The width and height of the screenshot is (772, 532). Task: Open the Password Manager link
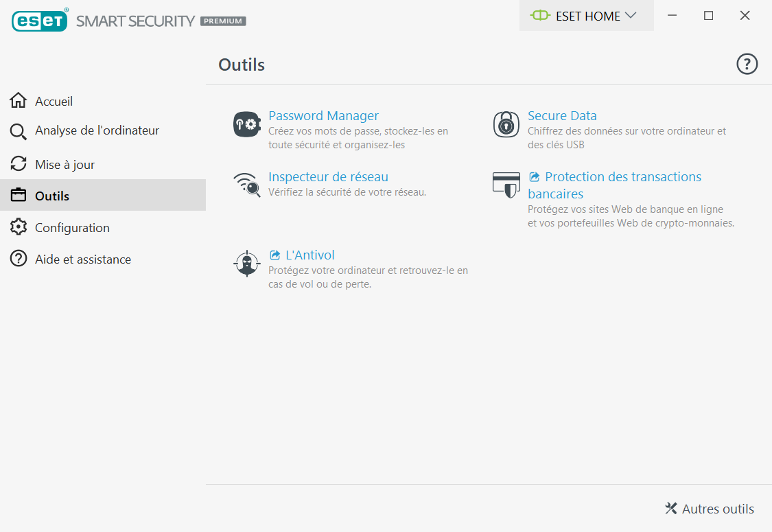(x=323, y=116)
